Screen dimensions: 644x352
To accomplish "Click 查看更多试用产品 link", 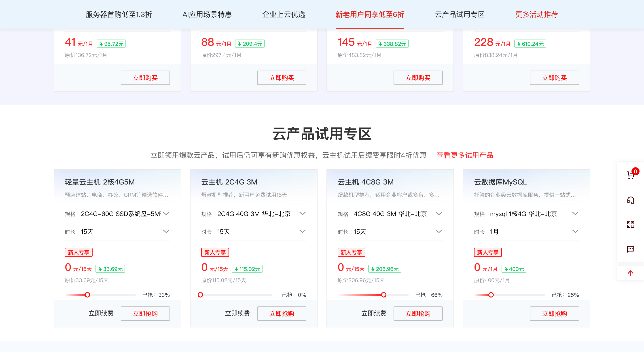I will click(x=464, y=155).
